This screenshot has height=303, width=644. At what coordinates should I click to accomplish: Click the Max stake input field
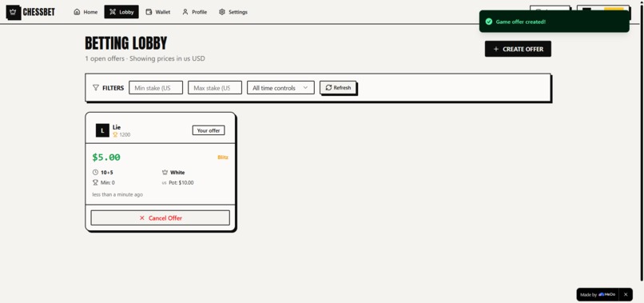coord(215,88)
